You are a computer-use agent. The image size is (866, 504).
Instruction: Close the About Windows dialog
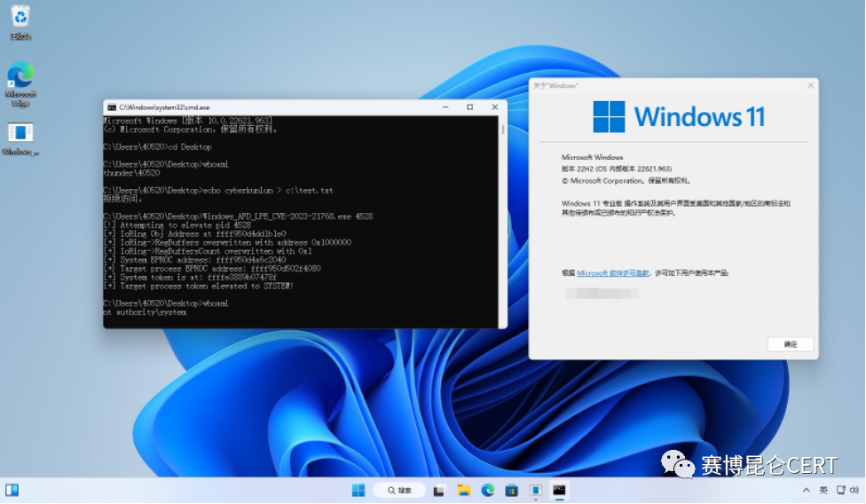(811, 85)
